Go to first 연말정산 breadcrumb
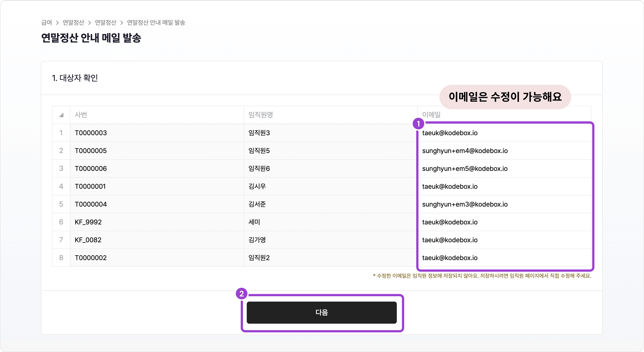 pyautogui.click(x=73, y=23)
